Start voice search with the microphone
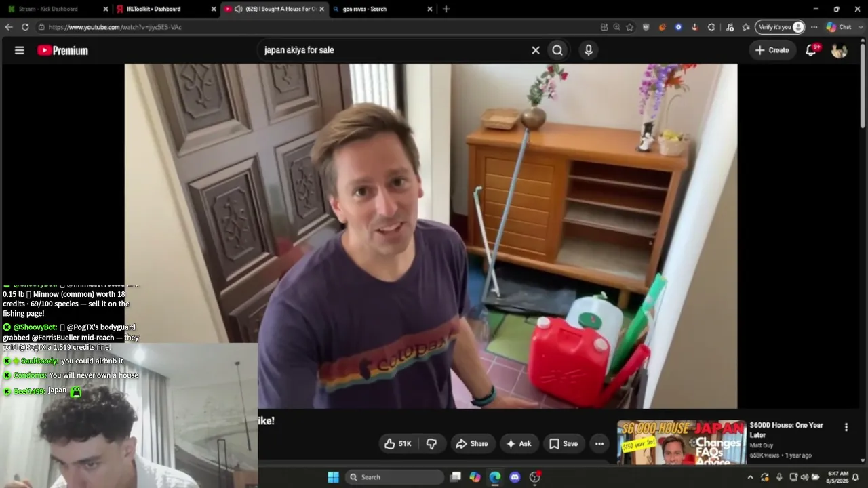Viewport: 868px width, 488px height. [589, 50]
